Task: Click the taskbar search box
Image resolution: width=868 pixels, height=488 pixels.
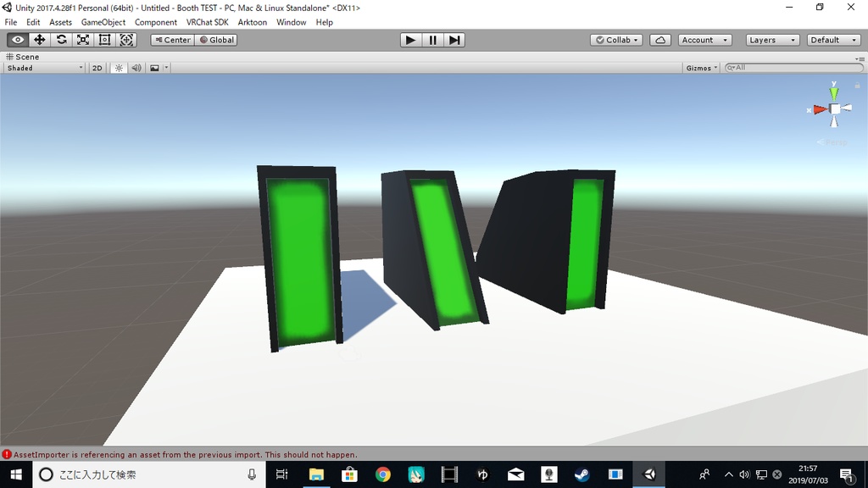Action: (x=149, y=474)
